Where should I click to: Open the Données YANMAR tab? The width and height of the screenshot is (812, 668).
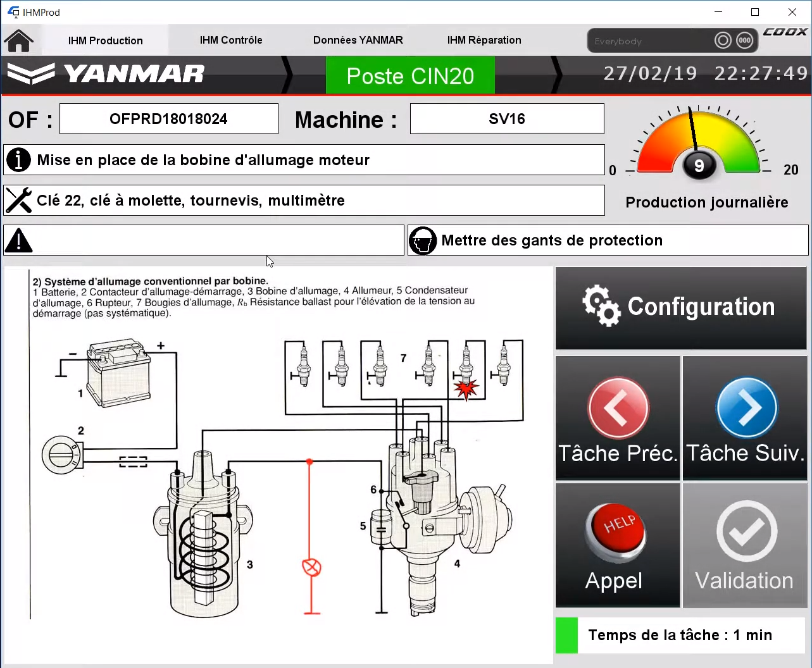pyautogui.click(x=358, y=40)
